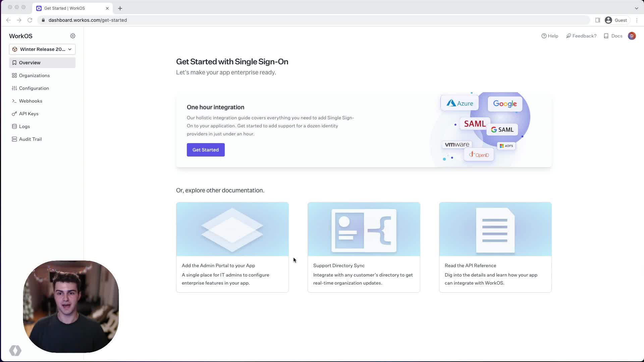Open the Docs from the top bar
Screen dimensions: 644x362
(x=613, y=36)
